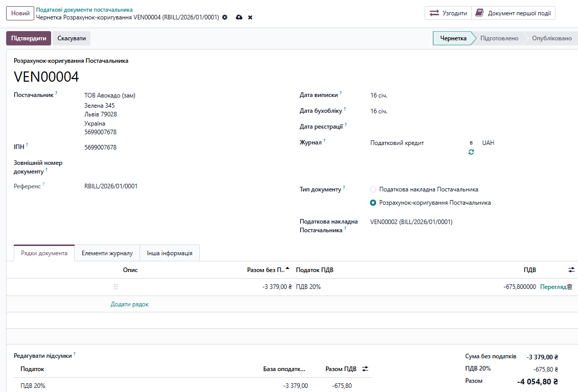Switch to the Інша інформація tab
Screen dimensions: 578x392
(x=170, y=253)
